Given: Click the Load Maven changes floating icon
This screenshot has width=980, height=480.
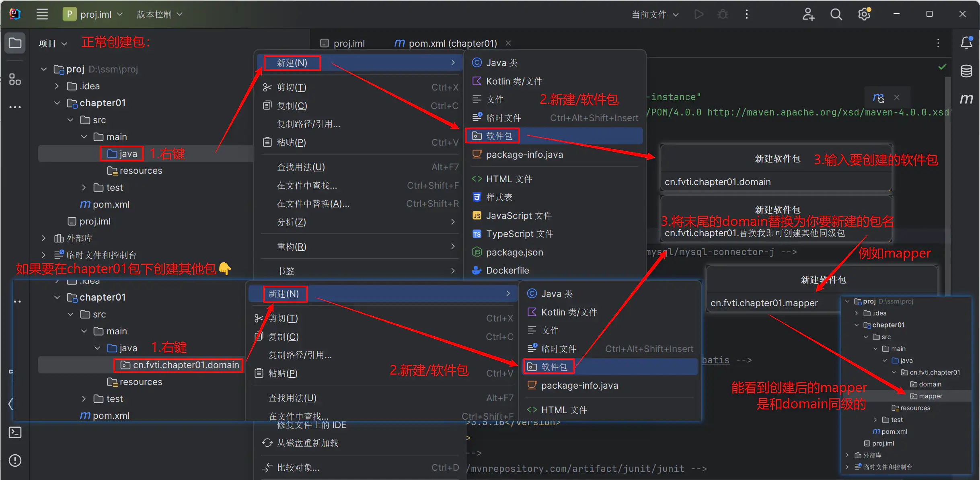Looking at the screenshot, I should 878,98.
